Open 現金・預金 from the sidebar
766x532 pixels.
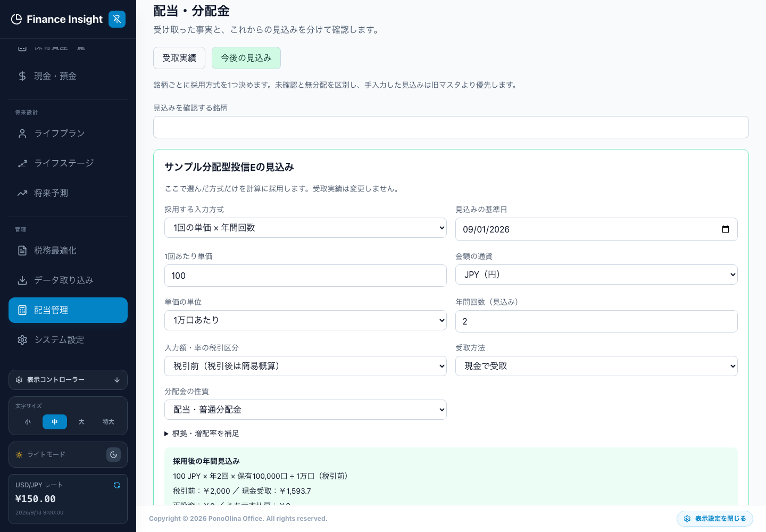tap(68, 76)
